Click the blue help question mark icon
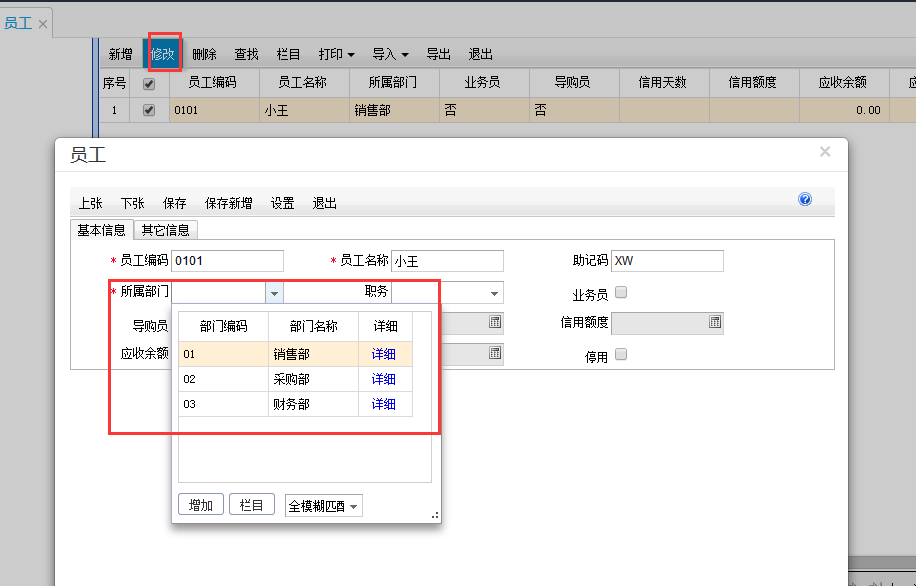Image resolution: width=916 pixels, height=586 pixels. point(805,199)
